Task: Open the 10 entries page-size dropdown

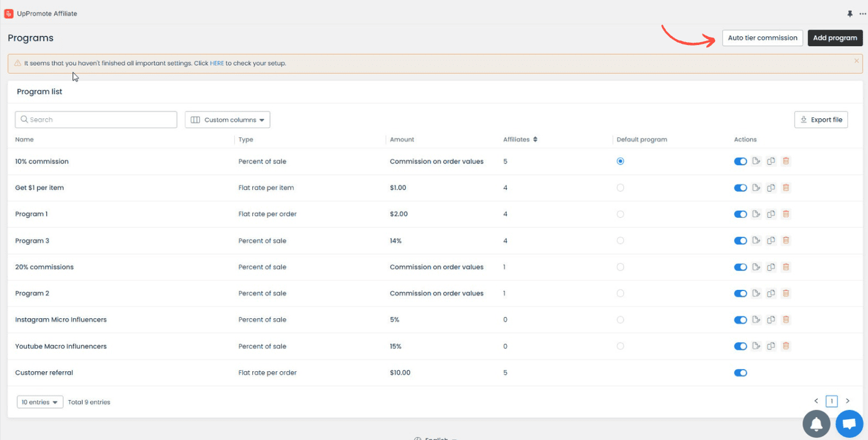Action: coord(40,402)
